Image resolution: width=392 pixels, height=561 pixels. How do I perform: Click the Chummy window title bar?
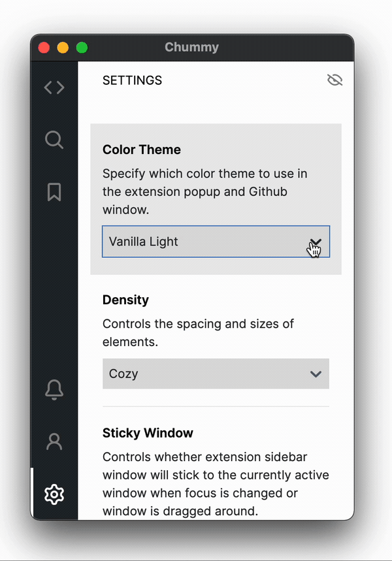point(191,47)
